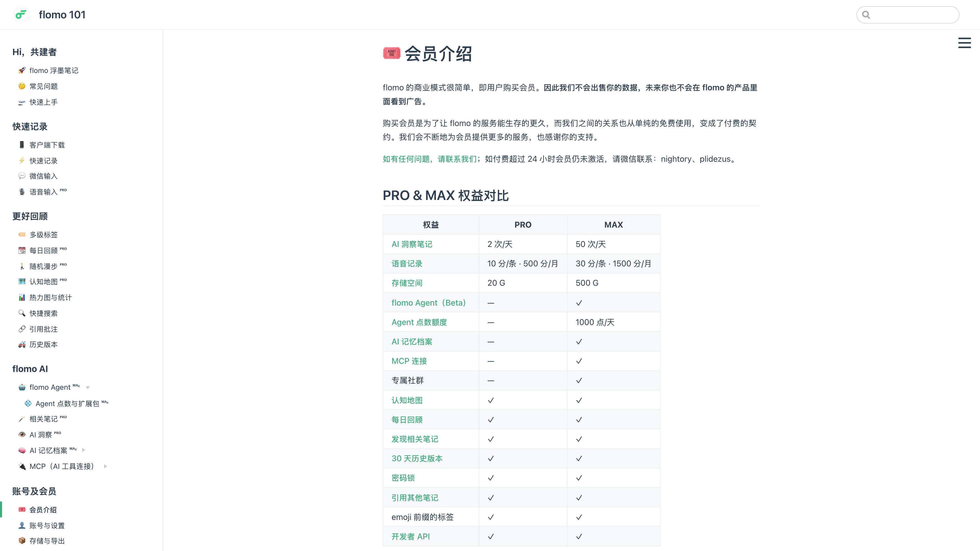Click the phone icon beside 客户端下载
The height and width of the screenshot is (551, 980).
coord(22,145)
